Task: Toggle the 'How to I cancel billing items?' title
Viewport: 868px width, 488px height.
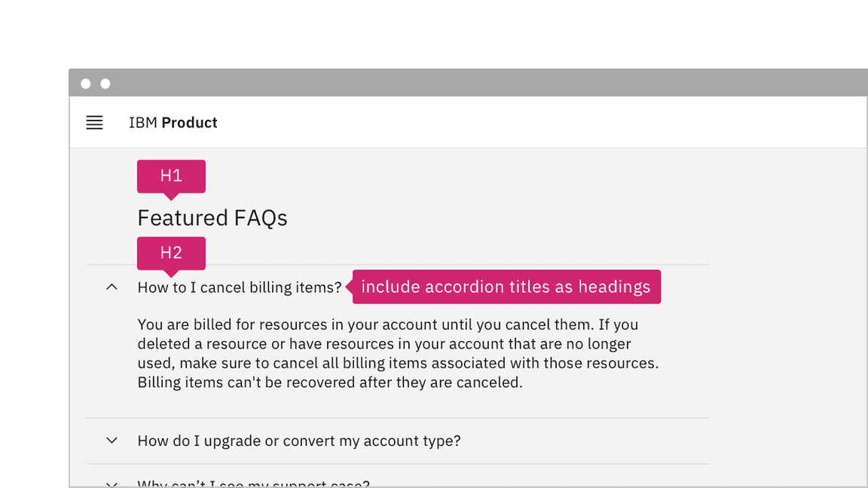Action: (x=239, y=287)
